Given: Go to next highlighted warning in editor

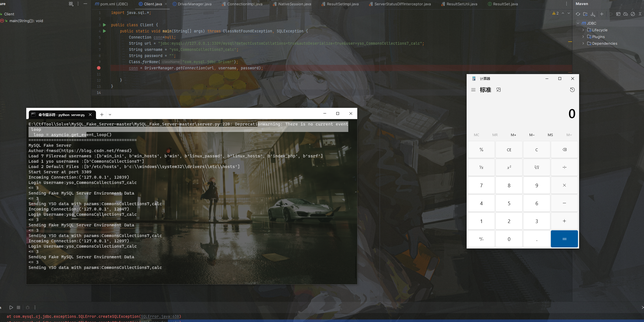Looking at the screenshot, I should click(x=569, y=13).
